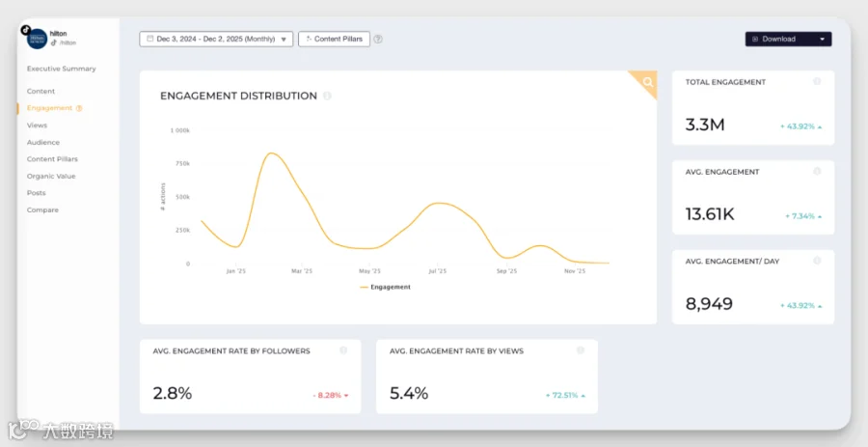Click the Mar '25 axis label on chart
This screenshot has height=447, width=868.
pos(302,271)
